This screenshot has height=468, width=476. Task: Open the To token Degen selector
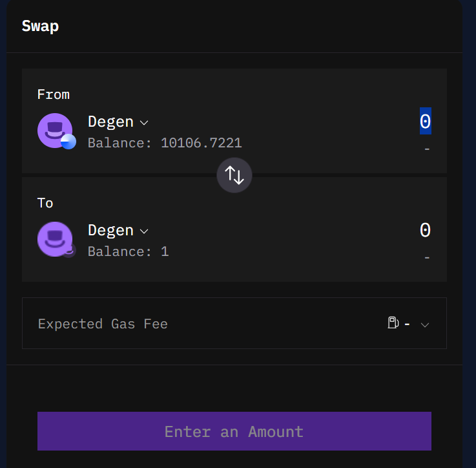(x=118, y=230)
